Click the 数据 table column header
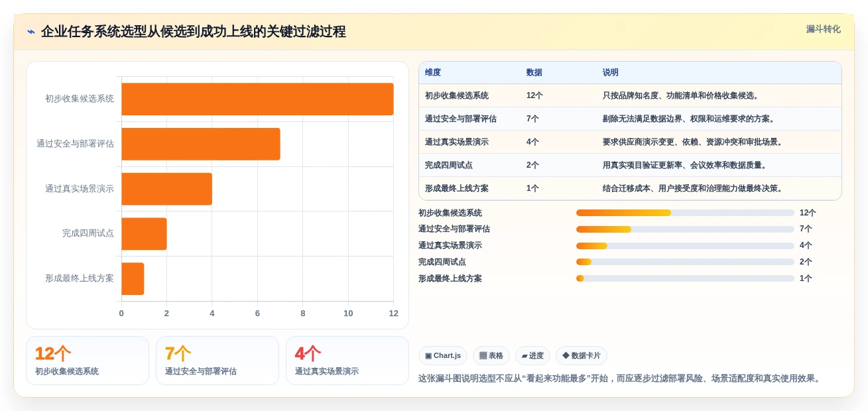 (534, 72)
